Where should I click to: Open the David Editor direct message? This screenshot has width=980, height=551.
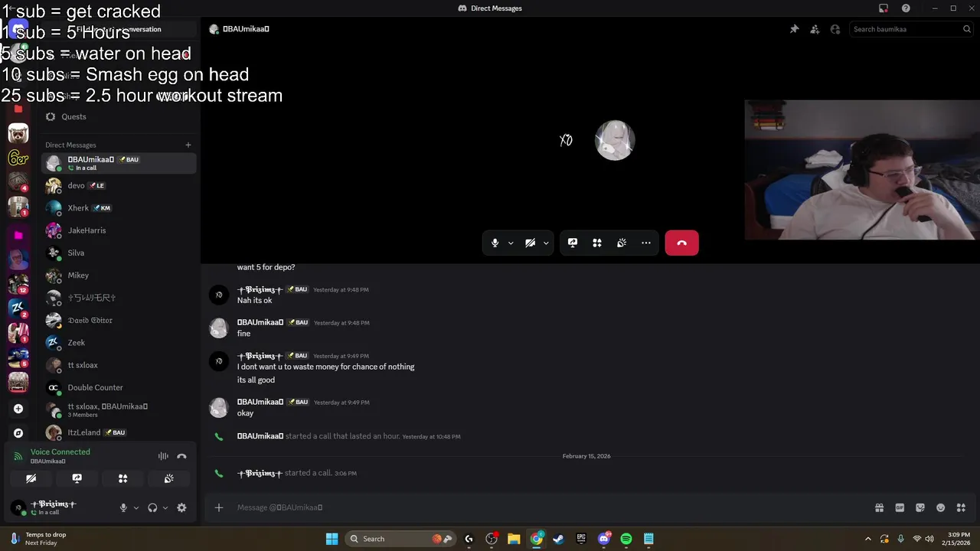tap(119, 320)
